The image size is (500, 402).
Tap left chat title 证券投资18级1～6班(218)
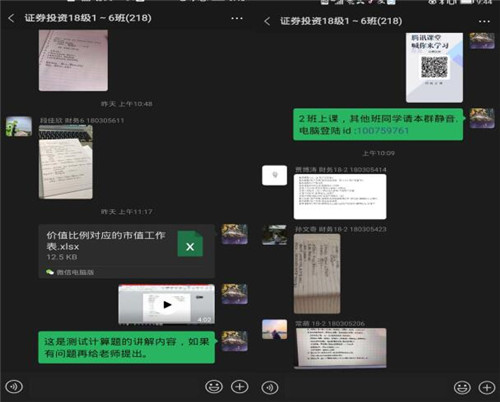[x=88, y=18]
